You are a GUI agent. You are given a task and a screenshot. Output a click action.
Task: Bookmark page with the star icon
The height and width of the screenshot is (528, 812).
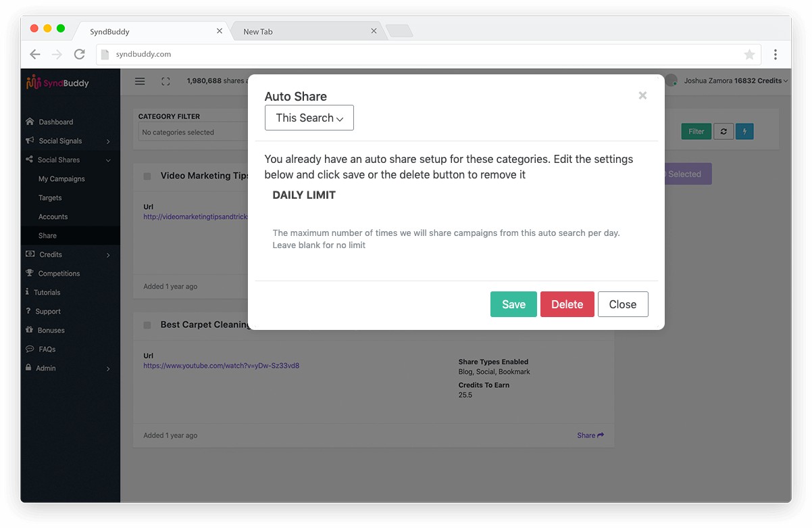pyautogui.click(x=749, y=54)
